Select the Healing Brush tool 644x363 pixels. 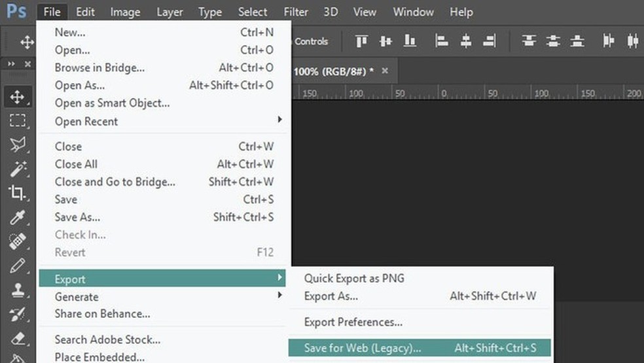(17, 241)
